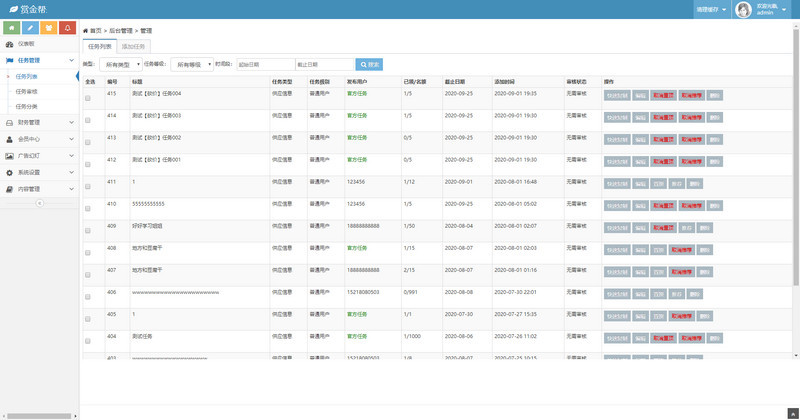Click the green home shortcut icon
Viewport: 800px width, 420px height.
click(12, 28)
